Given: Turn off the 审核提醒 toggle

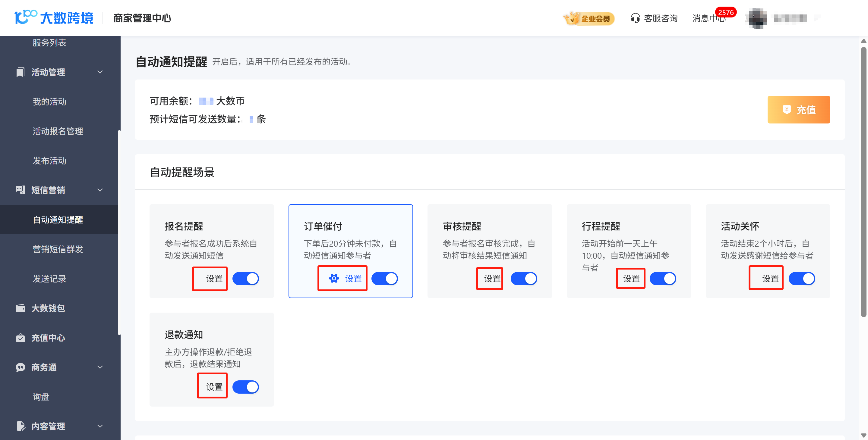Looking at the screenshot, I should [x=524, y=279].
